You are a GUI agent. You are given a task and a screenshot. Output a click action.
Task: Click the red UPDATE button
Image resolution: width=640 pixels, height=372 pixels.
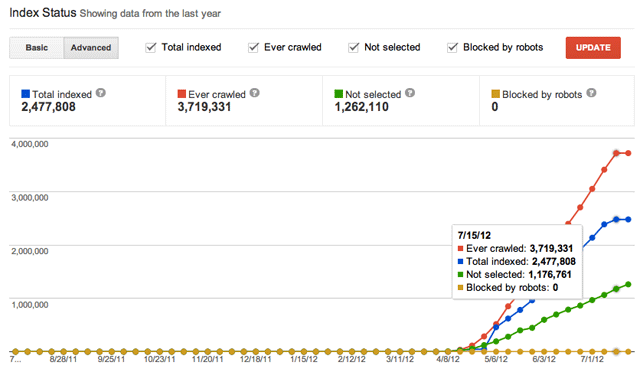tap(593, 48)
